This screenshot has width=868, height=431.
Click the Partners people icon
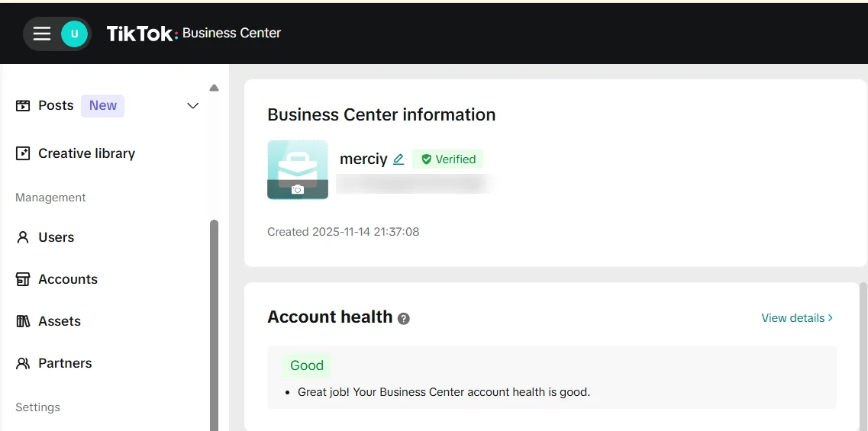point(23,364)
